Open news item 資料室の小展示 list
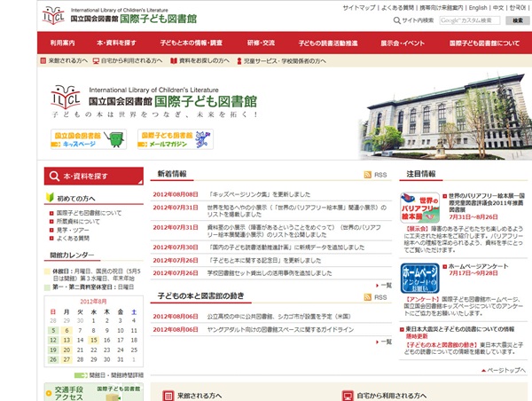 [294, 231]
